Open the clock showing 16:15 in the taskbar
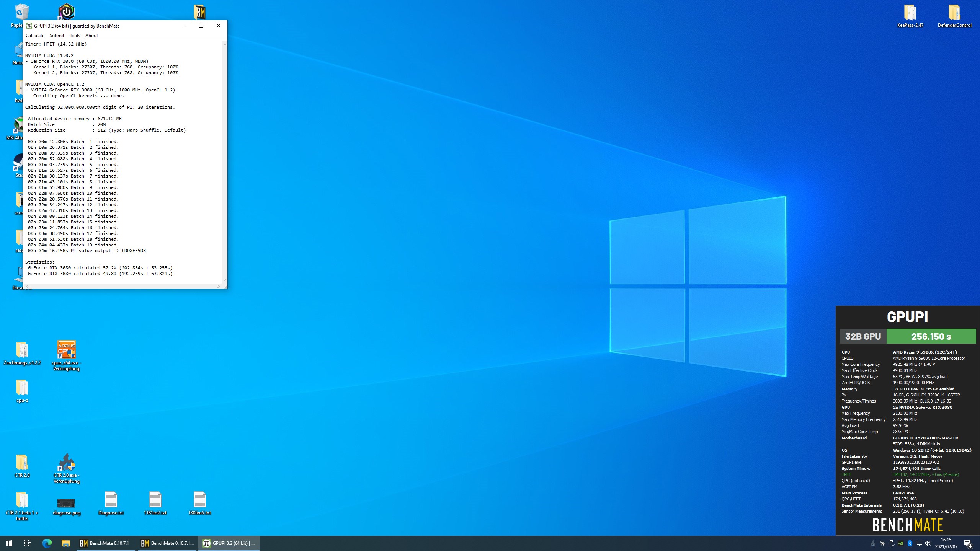This screenshot has height=551, width=980. [x=946, y=543]
